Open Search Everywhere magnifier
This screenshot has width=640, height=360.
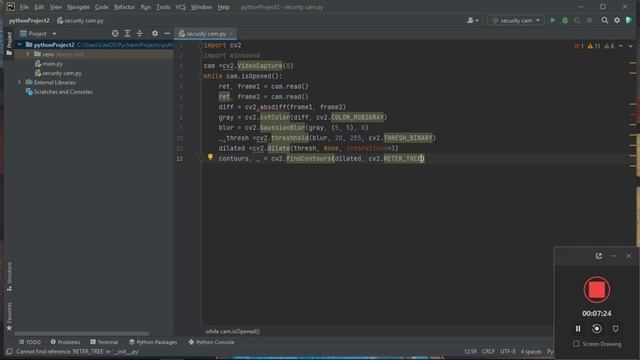(x=604, y=20)
